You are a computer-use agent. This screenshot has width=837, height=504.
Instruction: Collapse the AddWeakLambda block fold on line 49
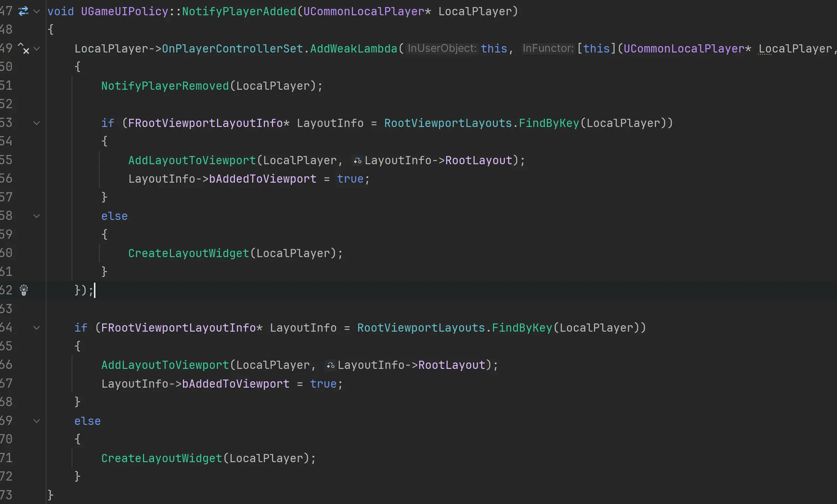pyautogui.click(x=37, y=49)
